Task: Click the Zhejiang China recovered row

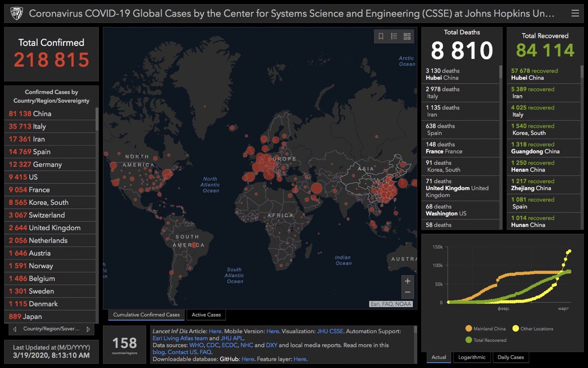Action: (544, 184)
